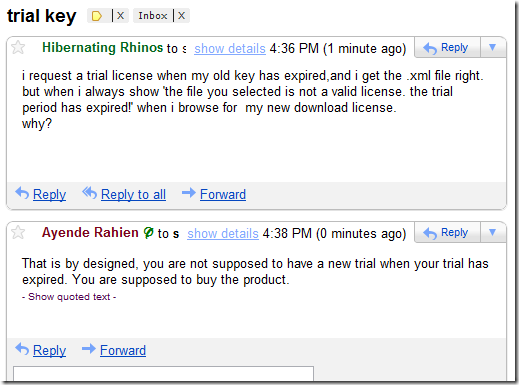Click the yellow label tag icon
This screenshot has width=519, height=385.
[x=97, y=16]
